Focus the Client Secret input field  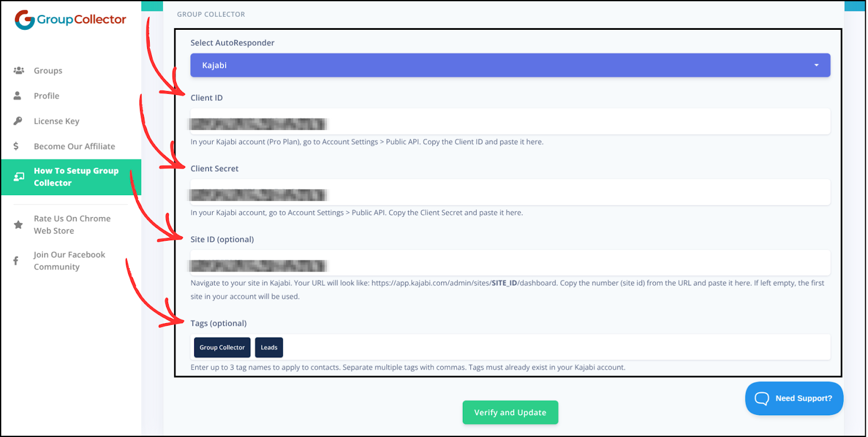[x=510, y=192]
